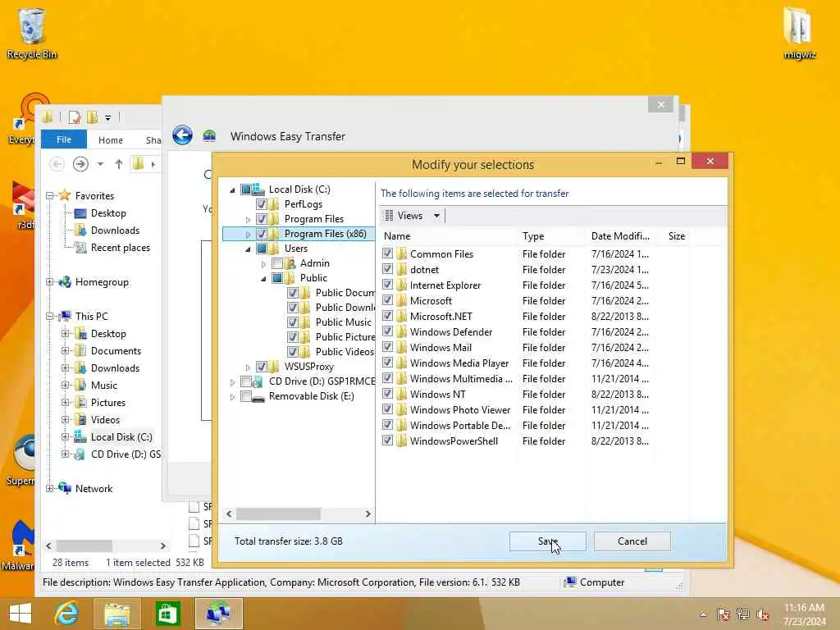The height and width of the screenshot is (630, 840).
Task: Select the Removable Disk (E:) drive
Action: pyautogui.click(x=311, y=396)
